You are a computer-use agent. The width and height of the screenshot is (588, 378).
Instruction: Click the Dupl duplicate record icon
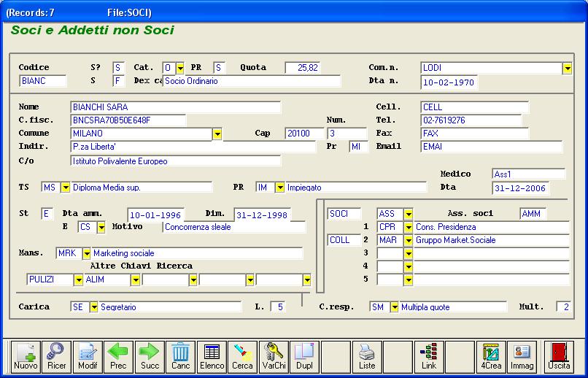tap(304, 357)
